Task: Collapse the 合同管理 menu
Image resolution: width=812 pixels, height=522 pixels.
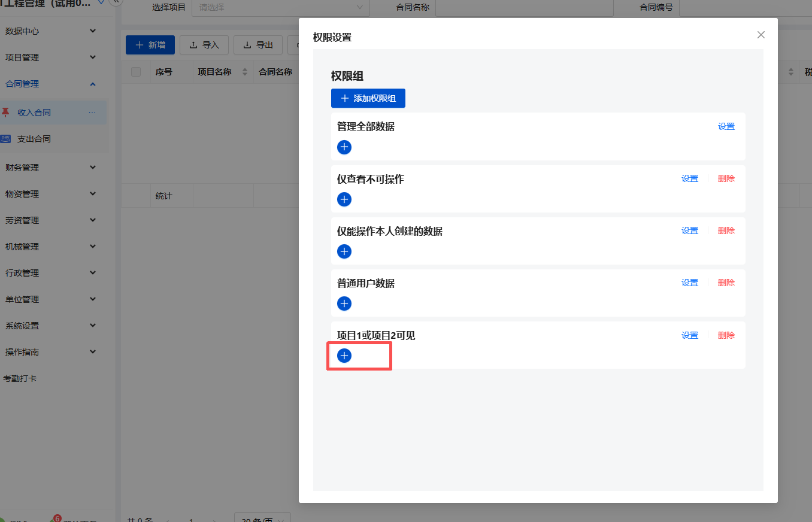Action: [x=51, y=84]
